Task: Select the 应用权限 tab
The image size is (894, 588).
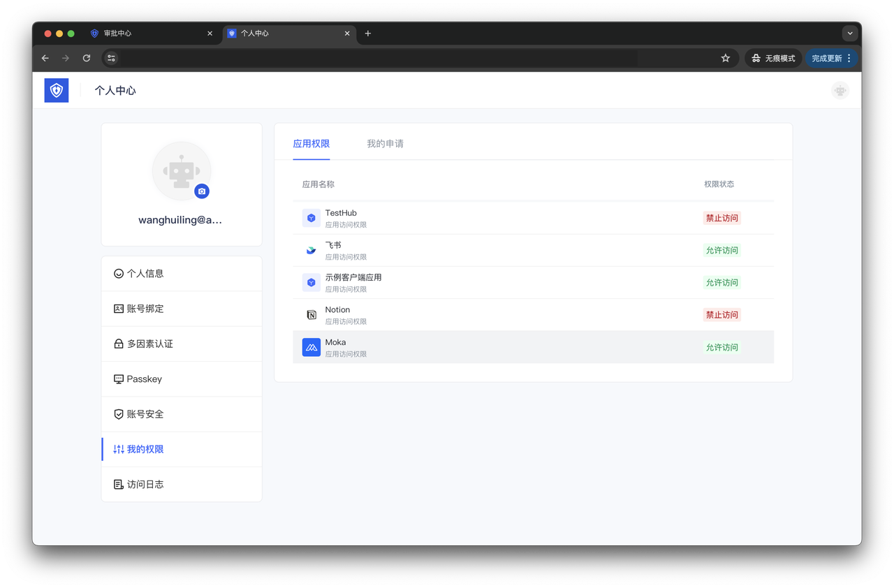Action: tap(311, 144)
